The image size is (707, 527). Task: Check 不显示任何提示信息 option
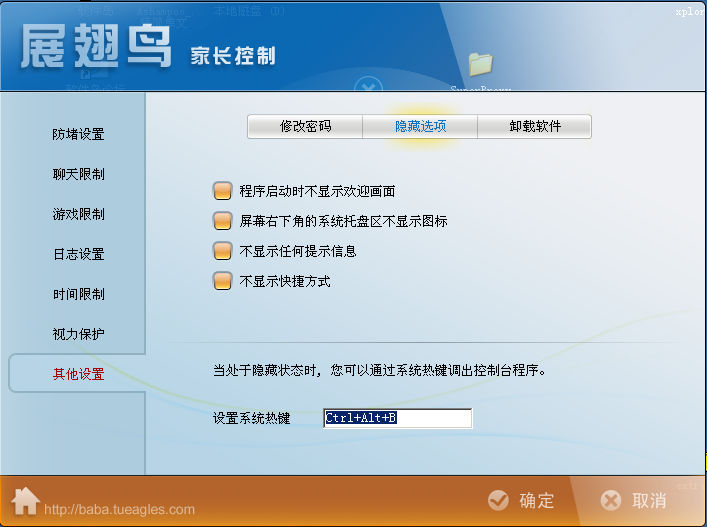tap(222, 251)
